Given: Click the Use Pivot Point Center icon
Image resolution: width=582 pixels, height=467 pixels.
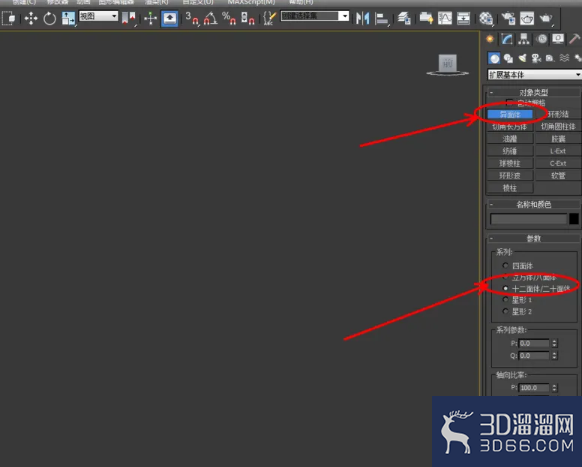Looking at the screenshot, I should (128, 18).
